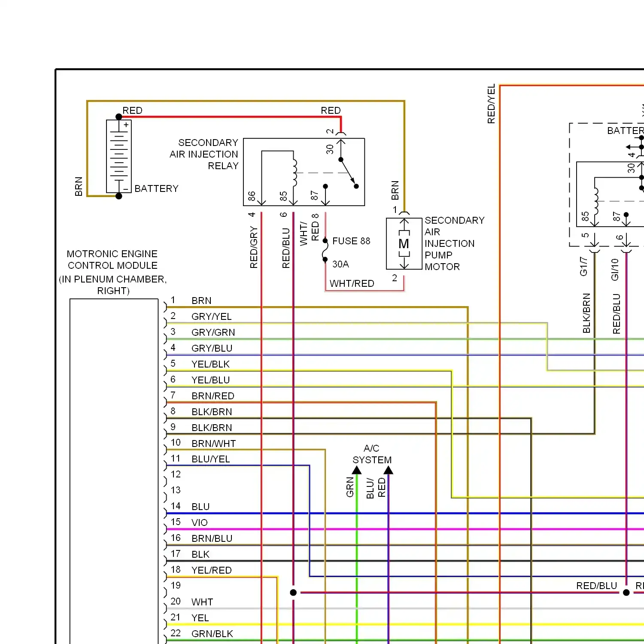Click pin 5 YEL/BLK wire label
The width and height of the screenshot is (644, 644).
tap(210, 364)
